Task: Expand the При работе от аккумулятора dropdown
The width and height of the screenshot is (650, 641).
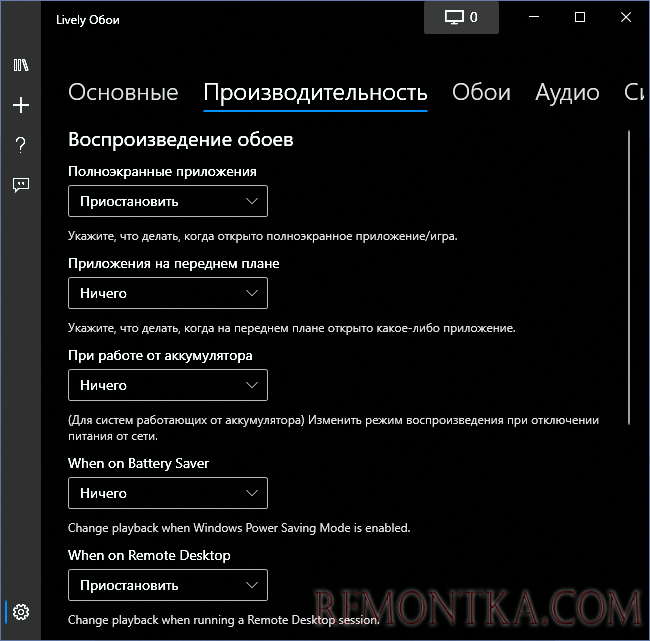Action: (x=168, y=385)
